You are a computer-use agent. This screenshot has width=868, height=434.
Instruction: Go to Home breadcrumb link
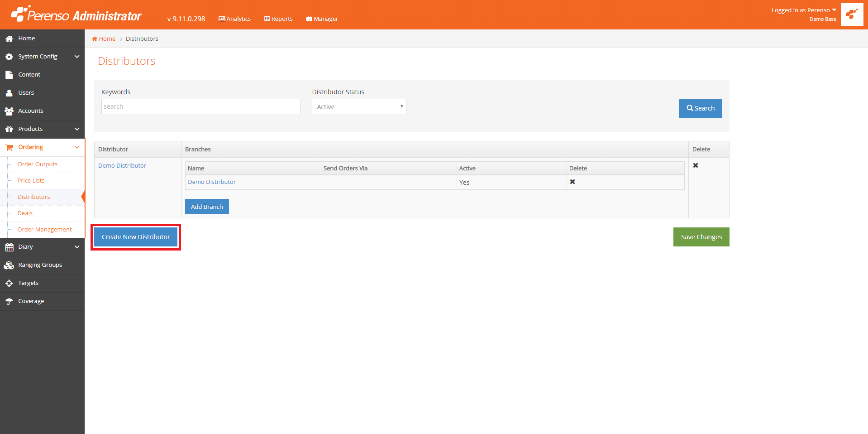pyautogui.click(x=104, y=39)
